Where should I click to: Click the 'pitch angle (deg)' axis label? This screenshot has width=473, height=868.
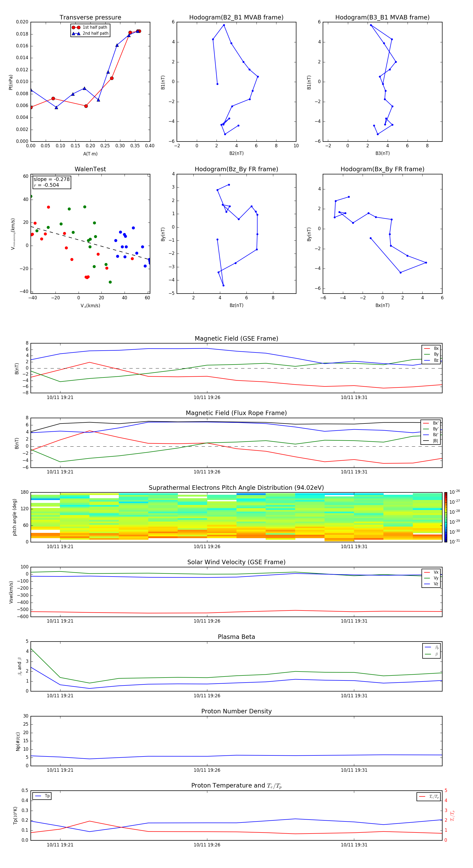click(x=14, y=517)
